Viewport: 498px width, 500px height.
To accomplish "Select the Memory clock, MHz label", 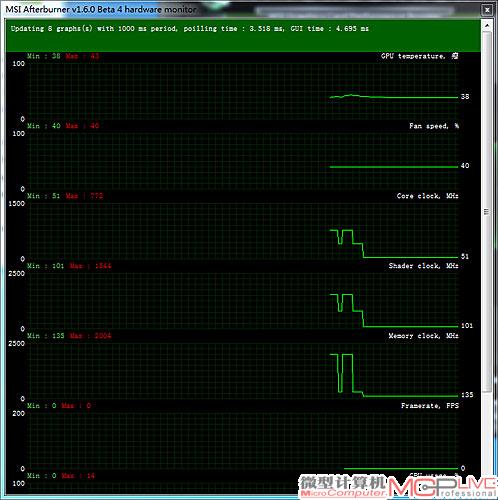I will 423,336.
